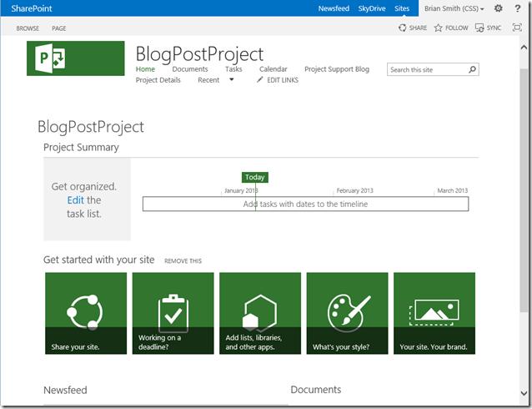The width and height of the screenshot is (532, 409).
Task: Click the Today timeline marker
Action: tap(255, 177)
